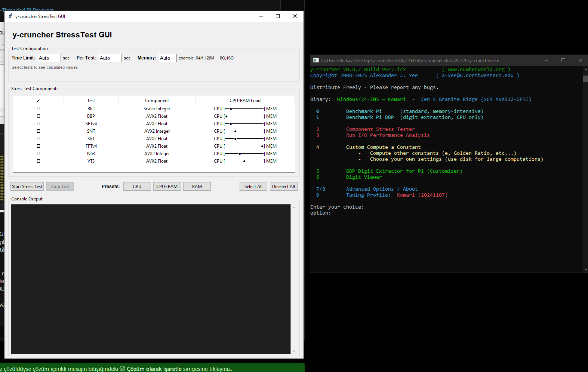Click the "Select tests to see calculated values" hint

(44, 68)
